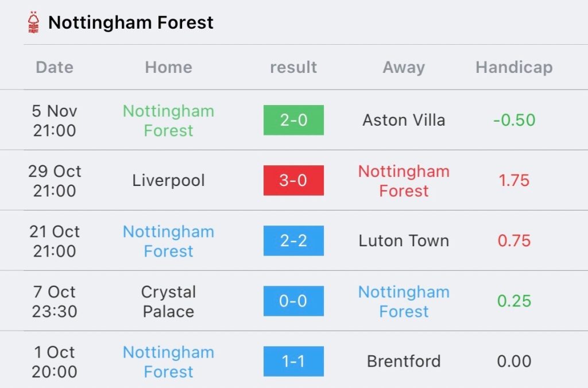Image resolution: width=588 pixels, height=388 pixels.
Task: Open the green 2-0 result badge
Action: click(293, 120)
